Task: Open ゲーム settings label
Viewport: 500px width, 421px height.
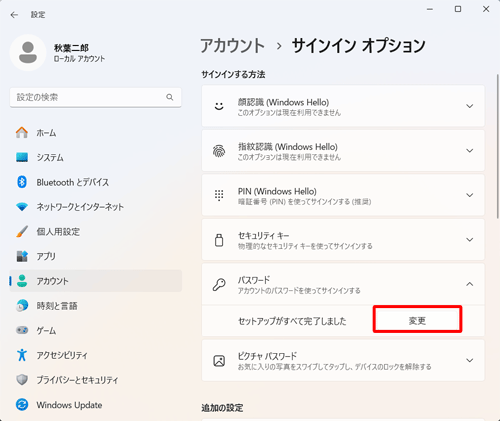Action: click(x=46, y=330)
